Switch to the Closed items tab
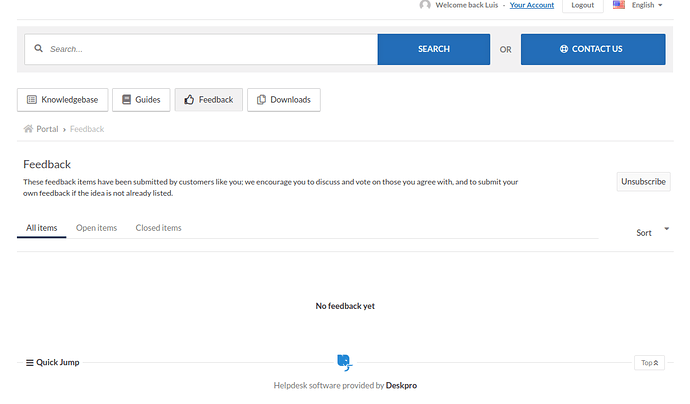The height and width of the screenshot is (404, 690). click(x=158, y=228)
